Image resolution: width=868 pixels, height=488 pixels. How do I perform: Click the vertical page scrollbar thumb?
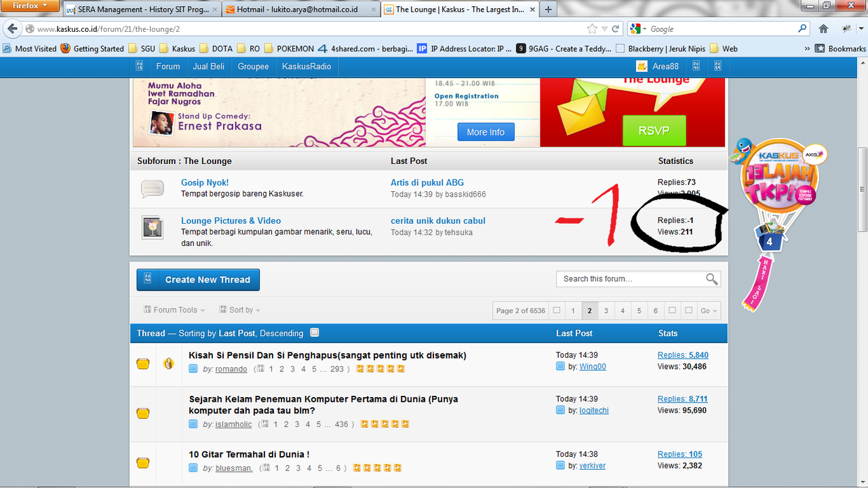[x=862, y=189]
